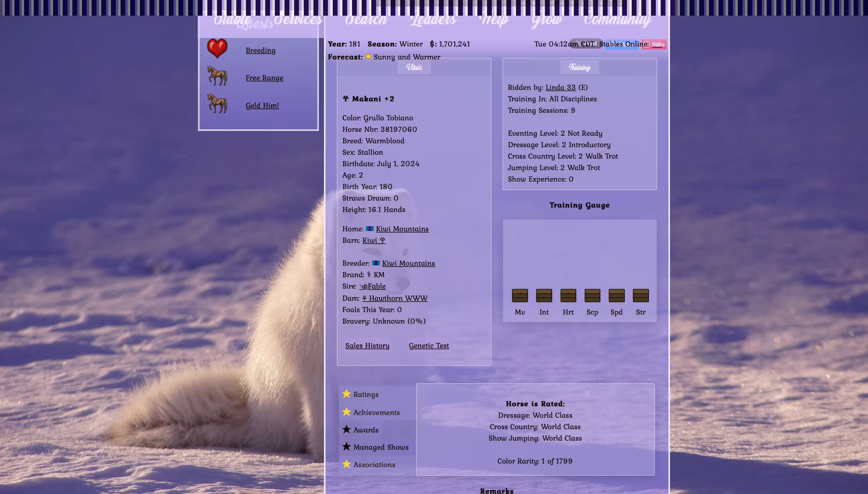
Task: Open the Kiwi barn link
Action: (x=374, y=240)
